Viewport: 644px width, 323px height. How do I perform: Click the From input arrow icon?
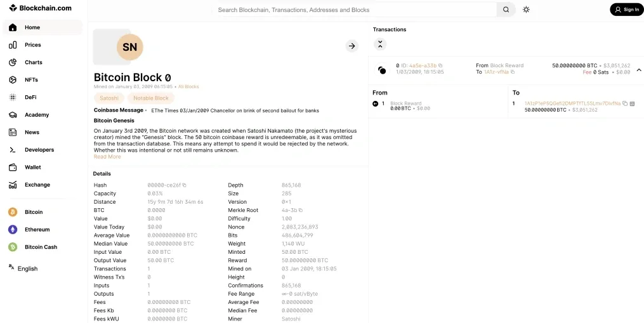(375, 103)
